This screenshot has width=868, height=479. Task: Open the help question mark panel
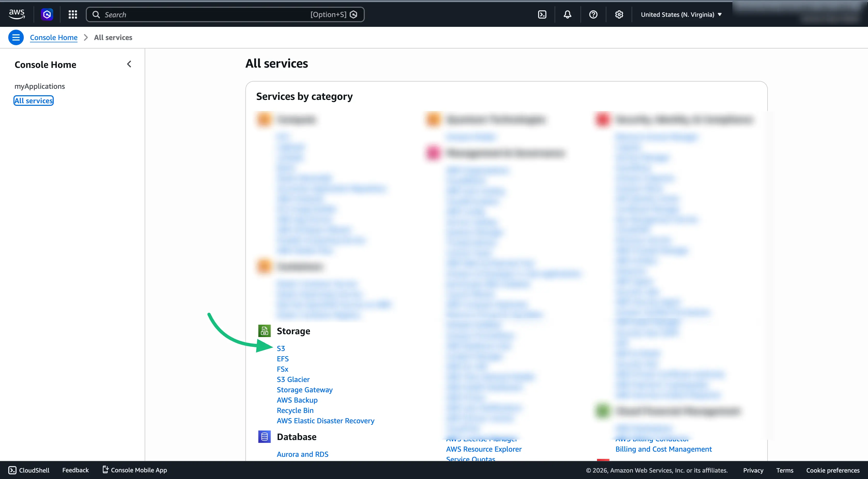click(x=593, y=14)
